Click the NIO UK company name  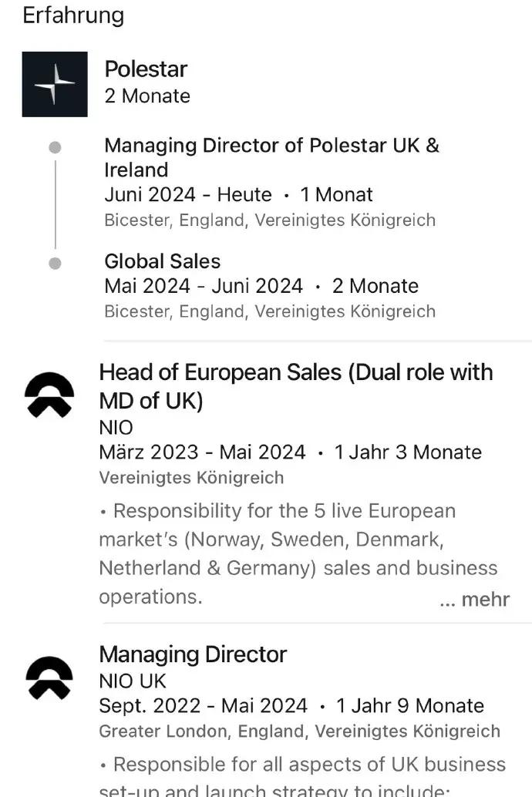pyautogui.click(x=133, y=681)
